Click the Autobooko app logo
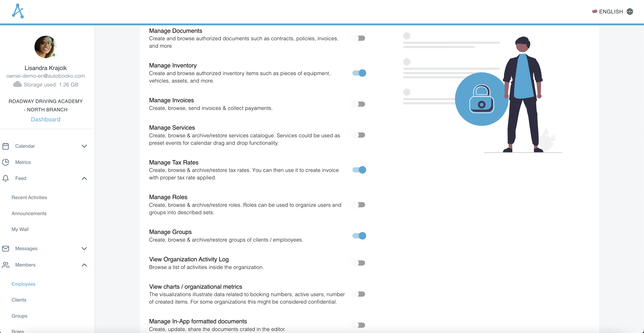The height and width of the screenshot is (333, 644). tap(18, 11)
